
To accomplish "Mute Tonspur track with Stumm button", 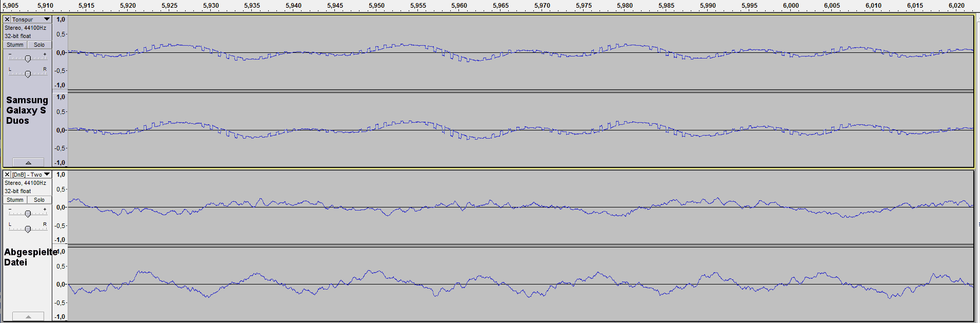I will [x=15, y=45].
